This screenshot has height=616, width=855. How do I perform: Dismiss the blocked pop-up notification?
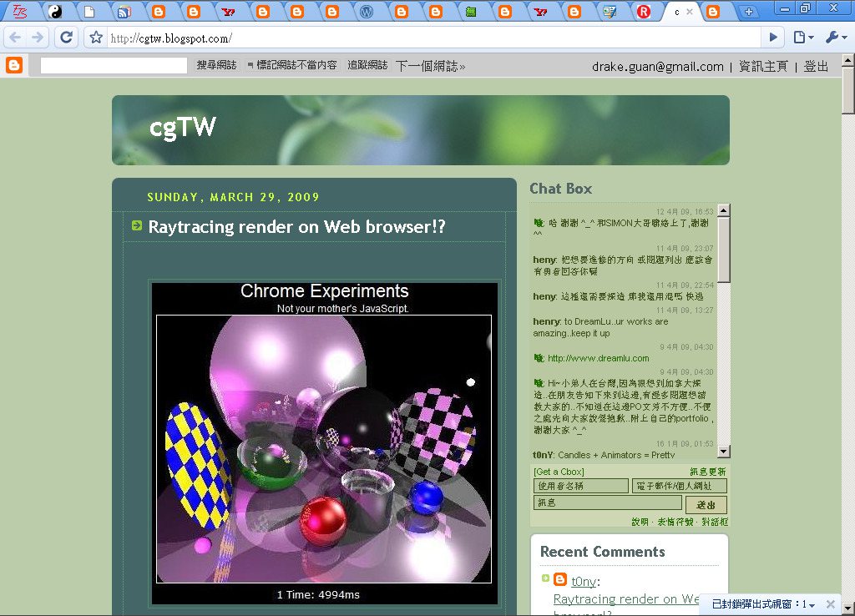[x=831, y=604]
